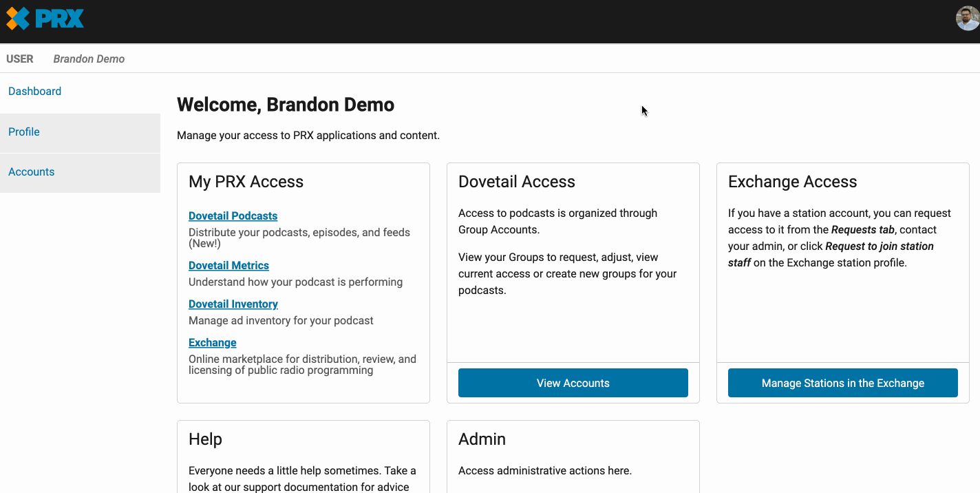Click the 'Dovetail Access' card title
The height and width of the screenshot is (493, 980).
click(x=517, y=182)
